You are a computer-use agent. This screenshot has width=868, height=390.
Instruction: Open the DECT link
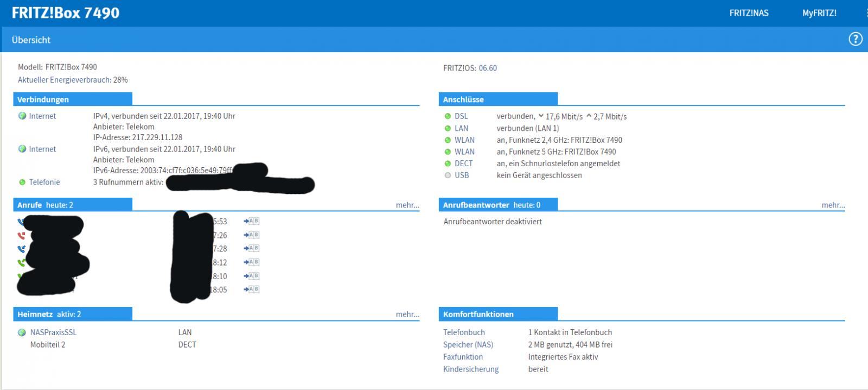click(464, 163)
